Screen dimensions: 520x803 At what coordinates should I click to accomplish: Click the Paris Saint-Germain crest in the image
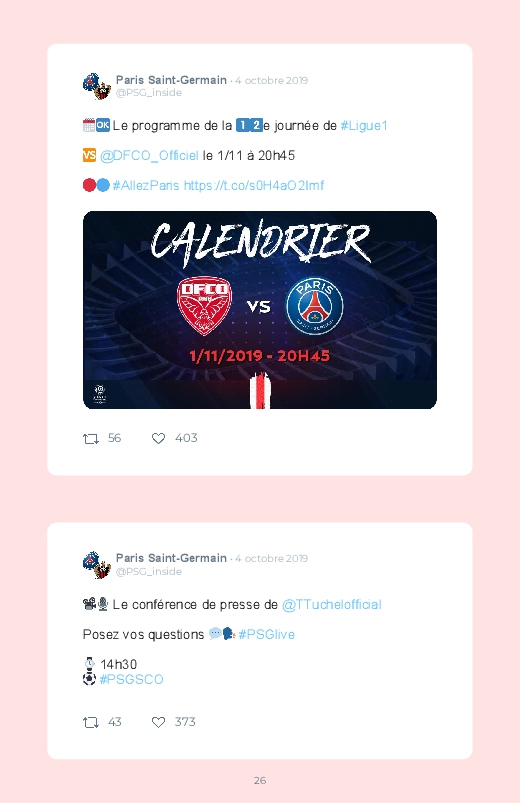(x=315, y=306)
